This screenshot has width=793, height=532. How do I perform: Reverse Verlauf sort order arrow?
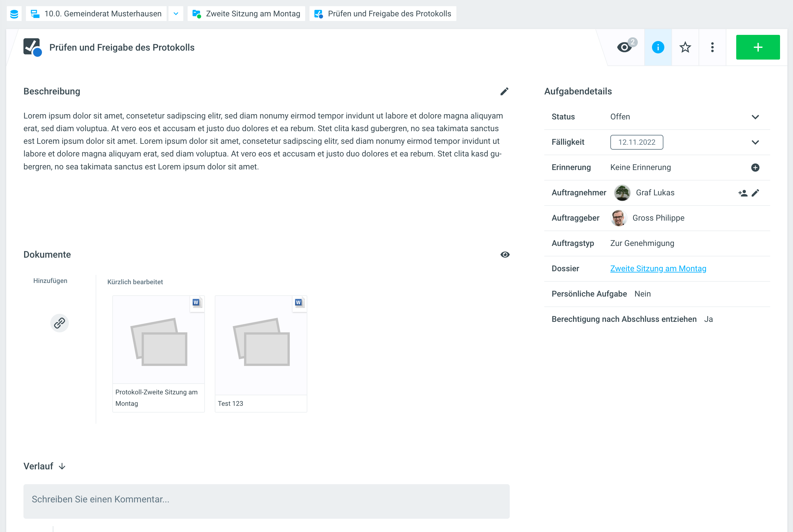[62, 466]
